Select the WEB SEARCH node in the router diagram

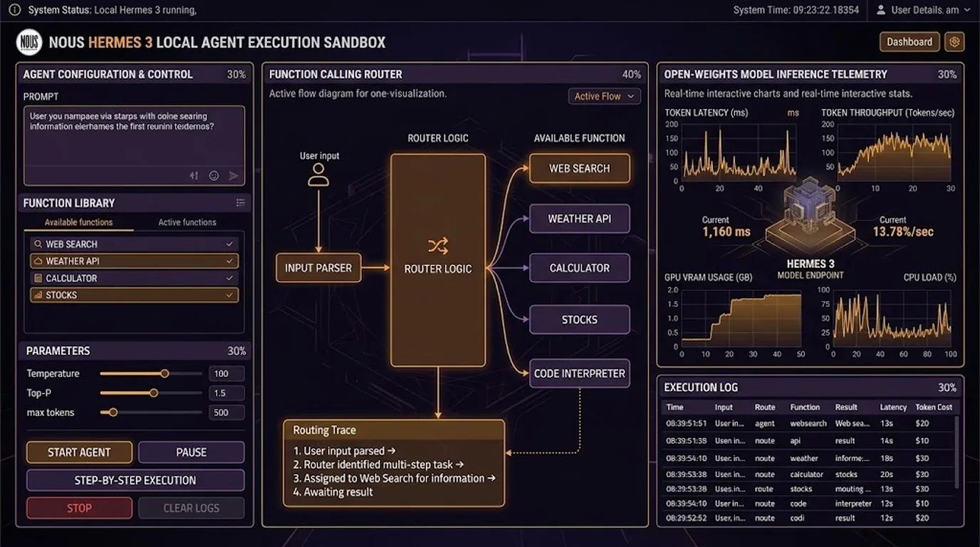(x=580, y=168)
